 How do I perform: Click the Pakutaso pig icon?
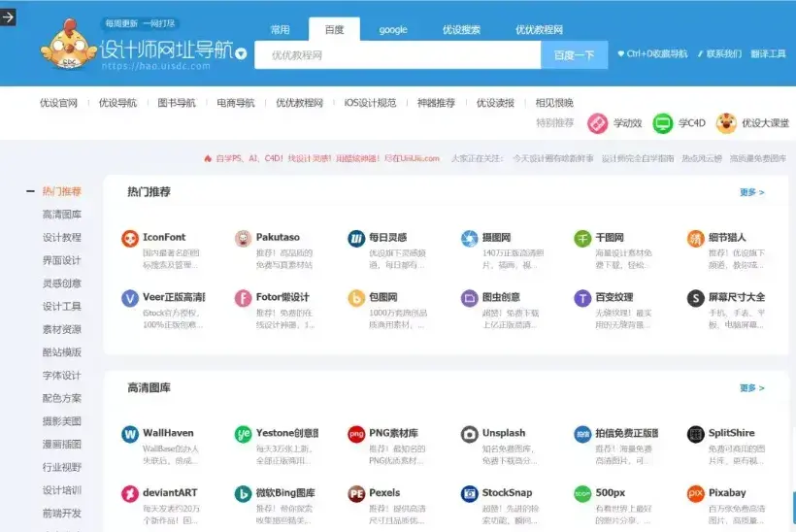click(x=243, y=238)
